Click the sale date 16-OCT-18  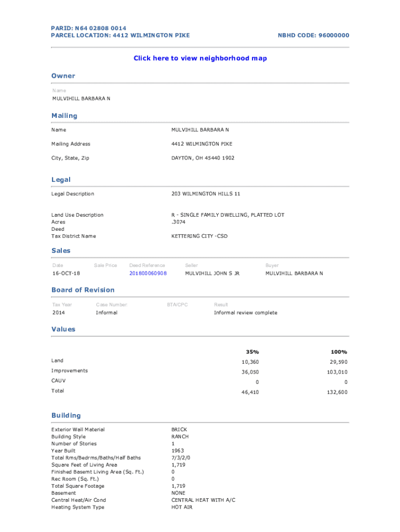point(65,273)
